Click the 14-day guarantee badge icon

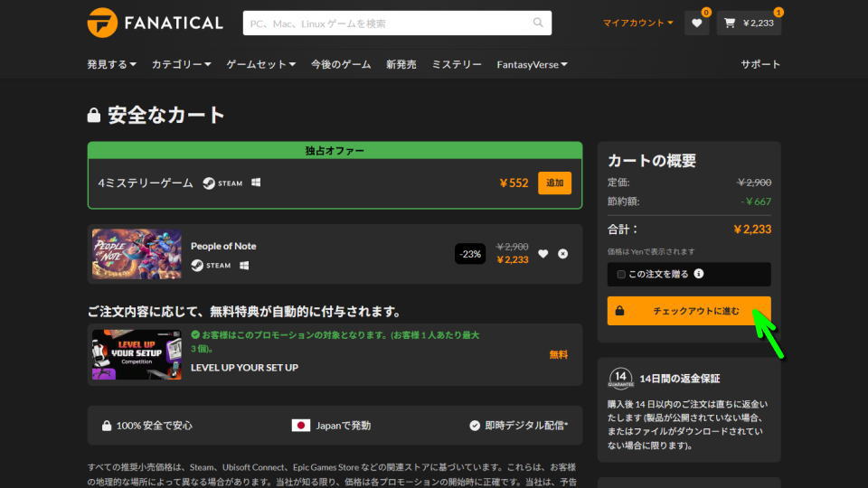click(619, 378)
